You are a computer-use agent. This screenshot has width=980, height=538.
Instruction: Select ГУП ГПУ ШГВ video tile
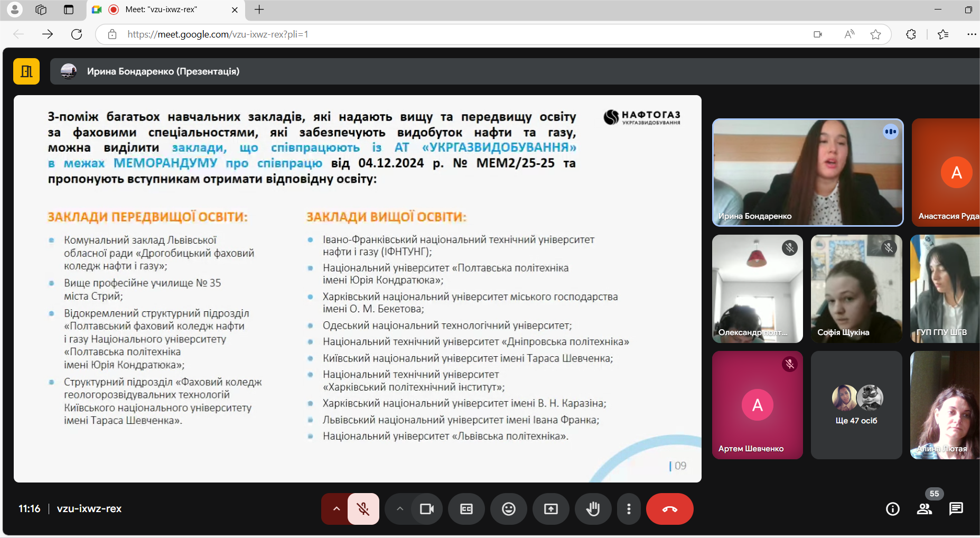coord(945,289)
